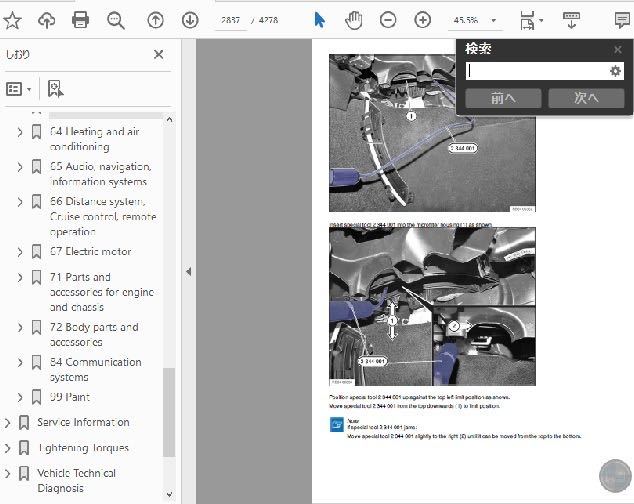Viewport: 634px width, 504px height.
Task: Click the cloud upload icon
Action: pos(46,20)
